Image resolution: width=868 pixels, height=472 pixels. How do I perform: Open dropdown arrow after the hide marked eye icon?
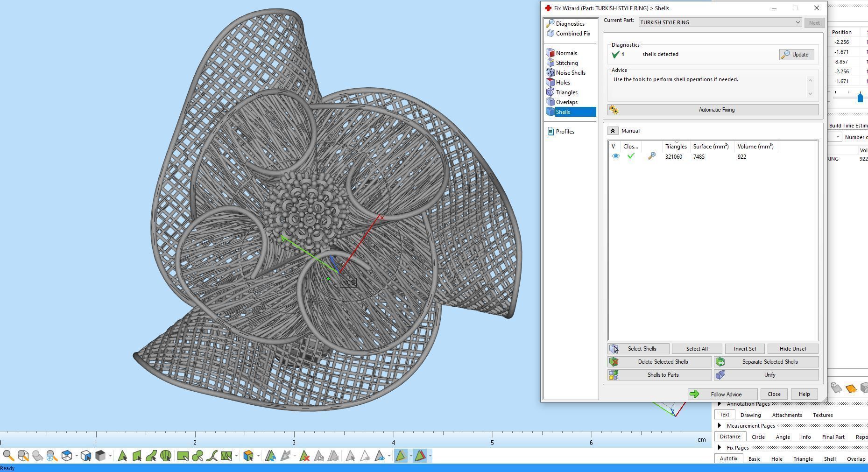(389, 456)
